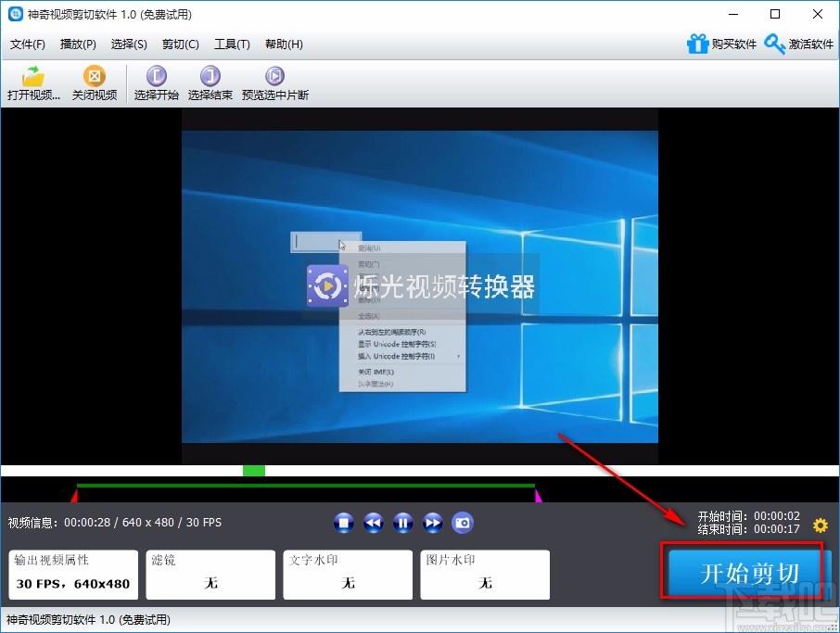This screenshot has height=633, width=840.
Task: Open a video with the 打开视频 icon
Action: [x=33, y=83]
